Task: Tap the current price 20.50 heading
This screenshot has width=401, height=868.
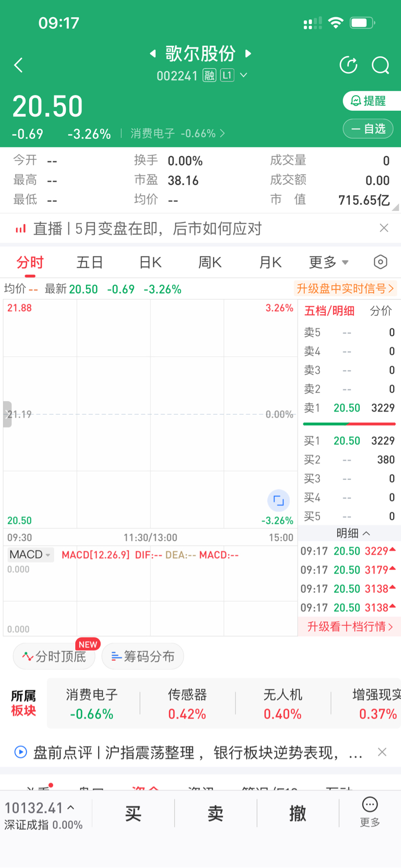Action: pyautogui.click(x=48, y=107)
